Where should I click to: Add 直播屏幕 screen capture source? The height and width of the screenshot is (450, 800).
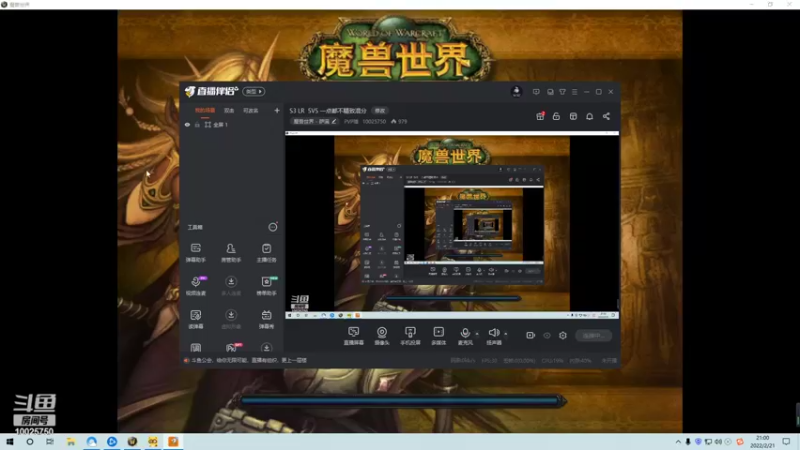point(354,336)
